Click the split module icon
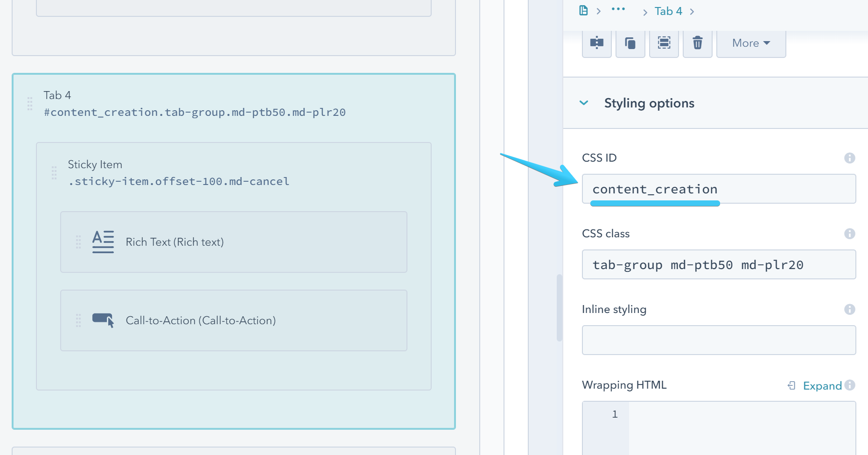 pyautogui.click(x=596, y=43)
